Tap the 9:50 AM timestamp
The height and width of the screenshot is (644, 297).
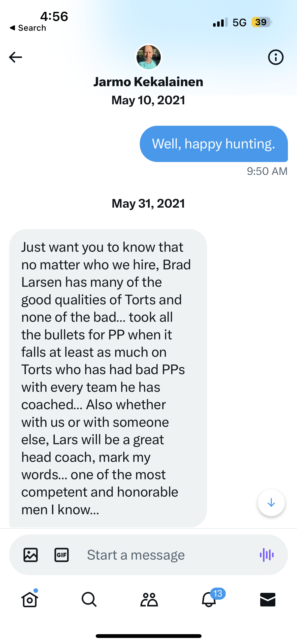267,171
